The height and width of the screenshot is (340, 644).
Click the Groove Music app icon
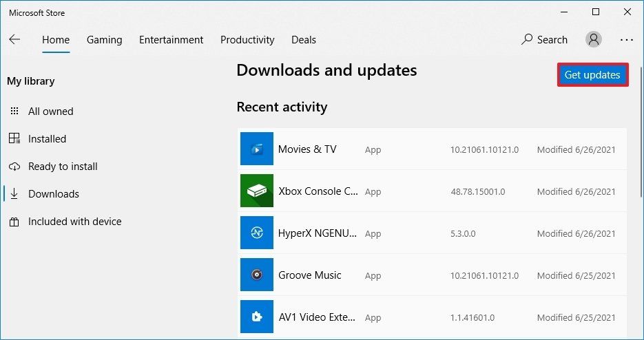[x=256, y=275]
